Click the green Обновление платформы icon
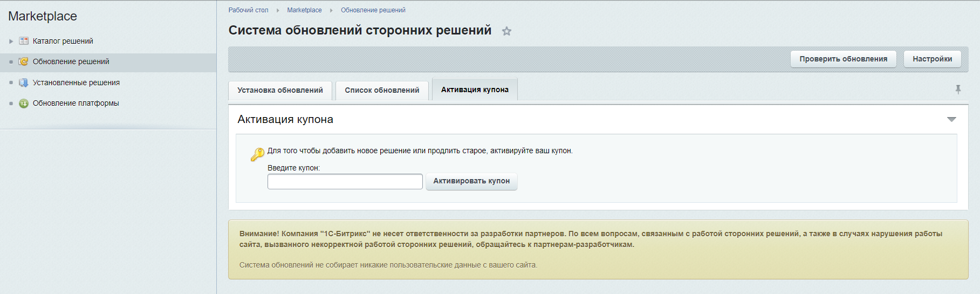 [x=24, y=103]
